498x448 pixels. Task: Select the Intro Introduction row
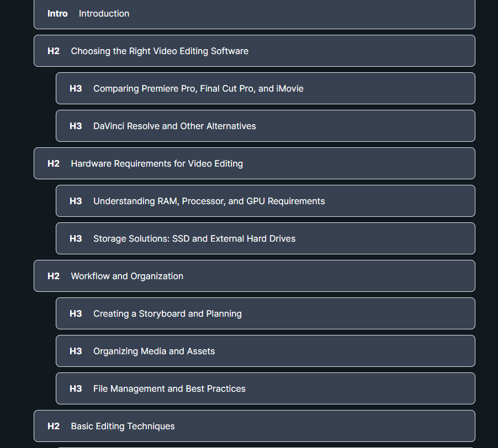(255, 14)
